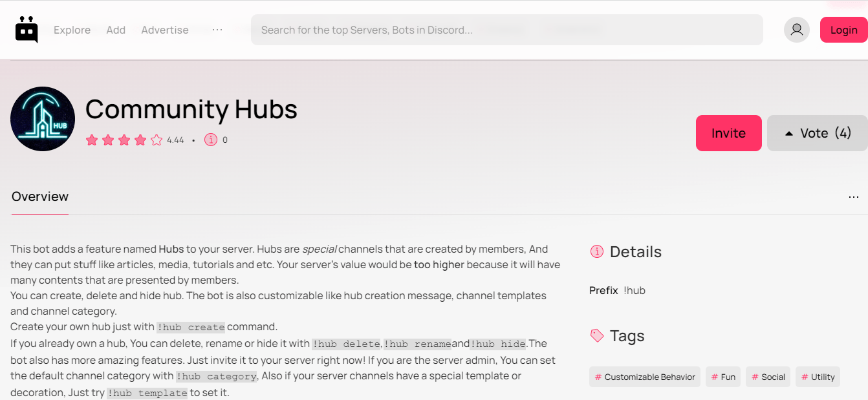This screenshot has width=868, height=400.
Task: Focus the Servers and Bots search field
Action: click(x=506, y=30)
